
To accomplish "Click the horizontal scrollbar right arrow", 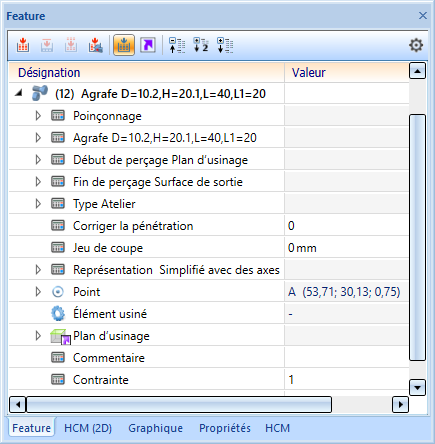I will click(x=400, y=405).
